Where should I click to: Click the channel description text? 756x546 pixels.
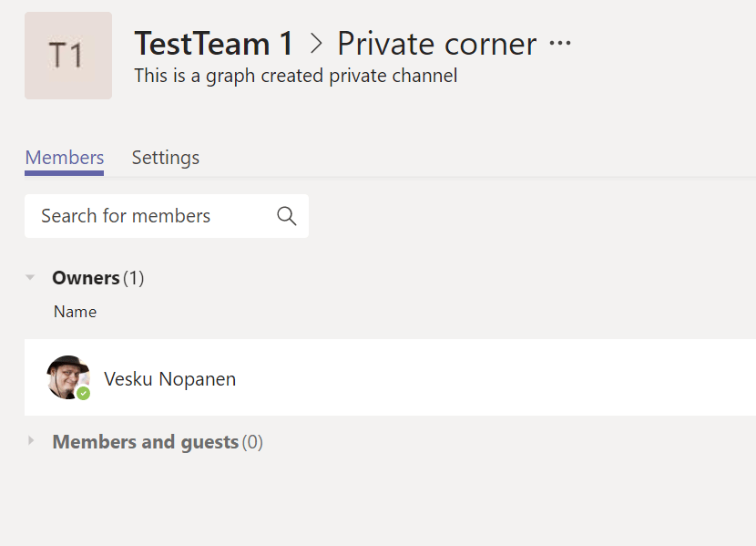click(295, 76)
